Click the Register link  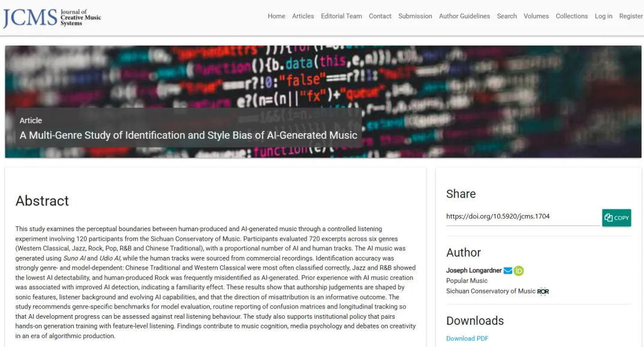(x=631, y=16)
